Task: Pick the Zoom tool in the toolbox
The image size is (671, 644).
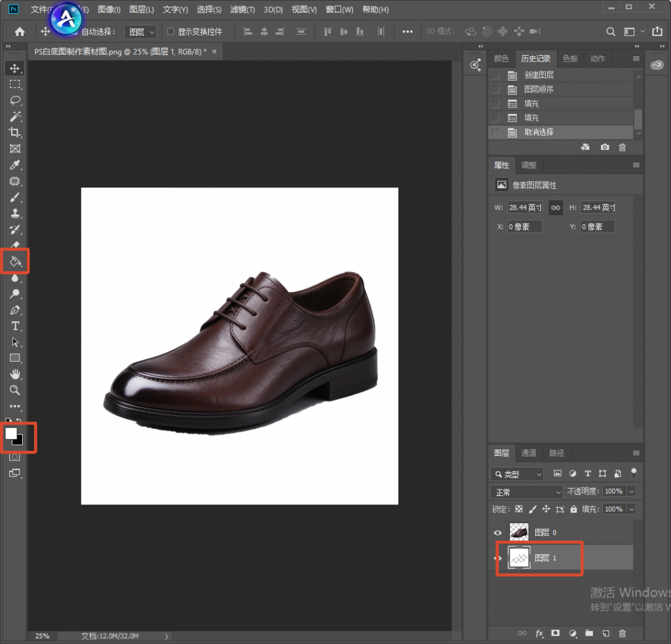Action: coord(15,390)
